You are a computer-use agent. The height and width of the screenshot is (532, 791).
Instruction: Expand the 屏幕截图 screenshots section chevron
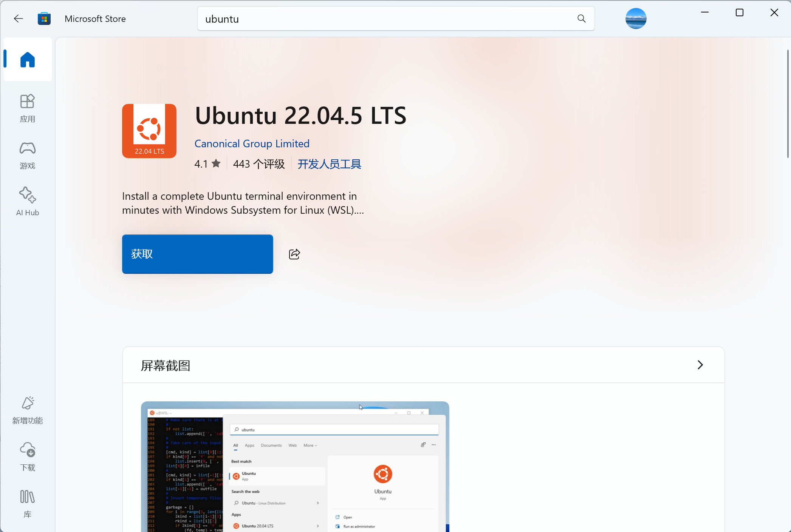click(700, 365)
